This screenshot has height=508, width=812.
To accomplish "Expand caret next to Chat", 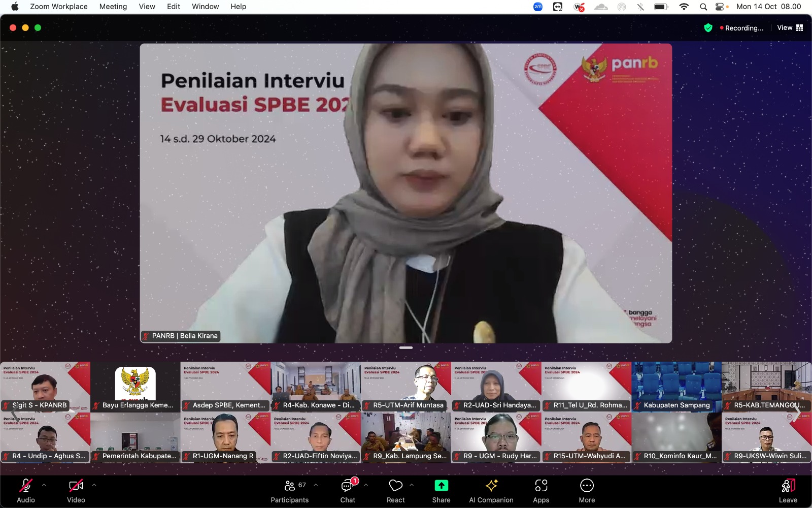I will coord(366,485).
